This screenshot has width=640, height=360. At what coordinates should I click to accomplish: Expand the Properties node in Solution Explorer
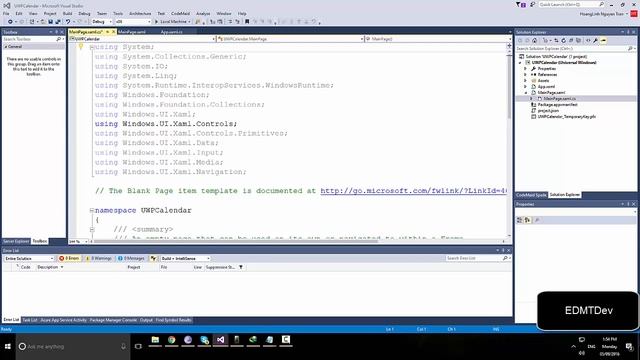click(526, 69)
